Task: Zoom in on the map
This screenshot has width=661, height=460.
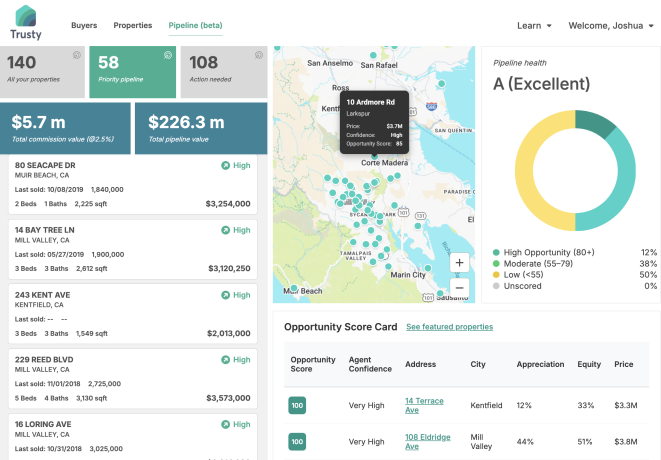Action: click(459, 262)
